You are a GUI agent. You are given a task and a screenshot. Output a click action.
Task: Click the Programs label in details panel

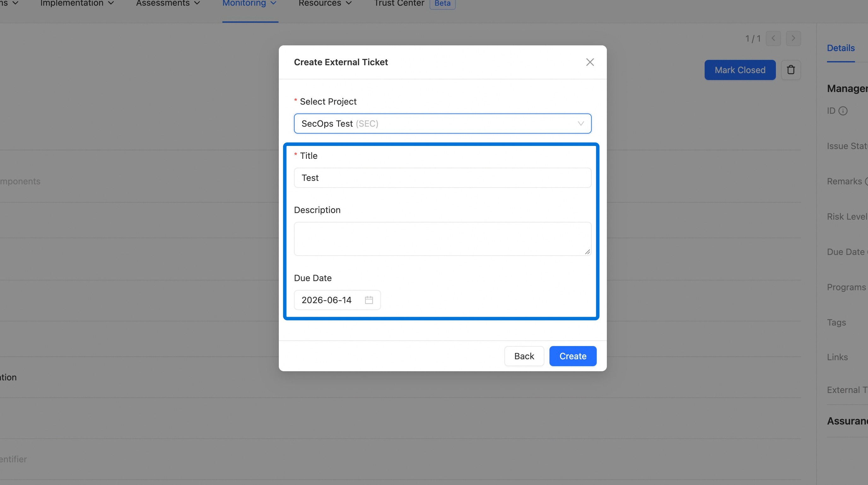[846, 287]
